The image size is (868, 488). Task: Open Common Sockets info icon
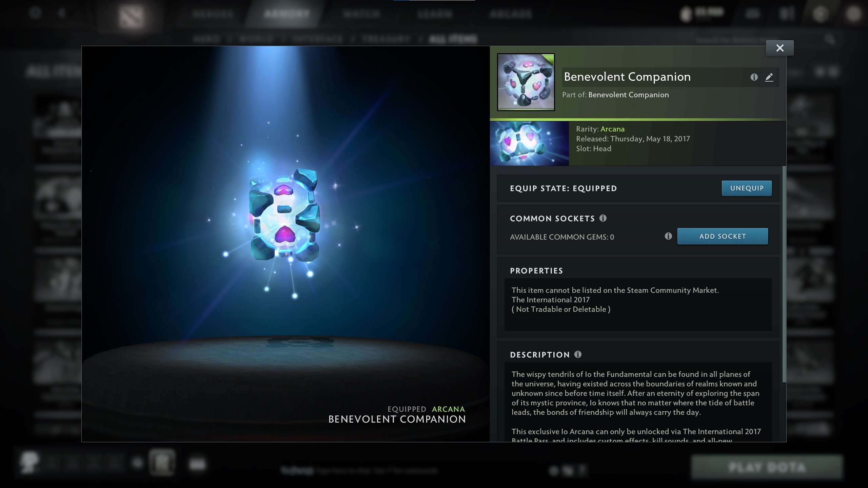[x=603, y=218]
